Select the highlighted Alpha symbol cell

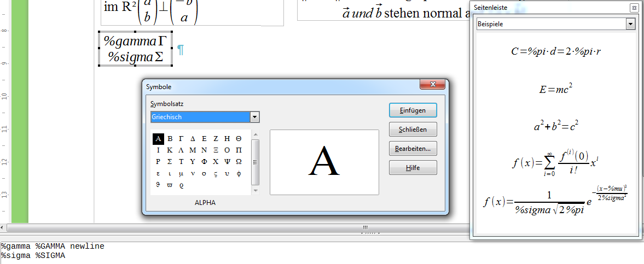(158, 139)
